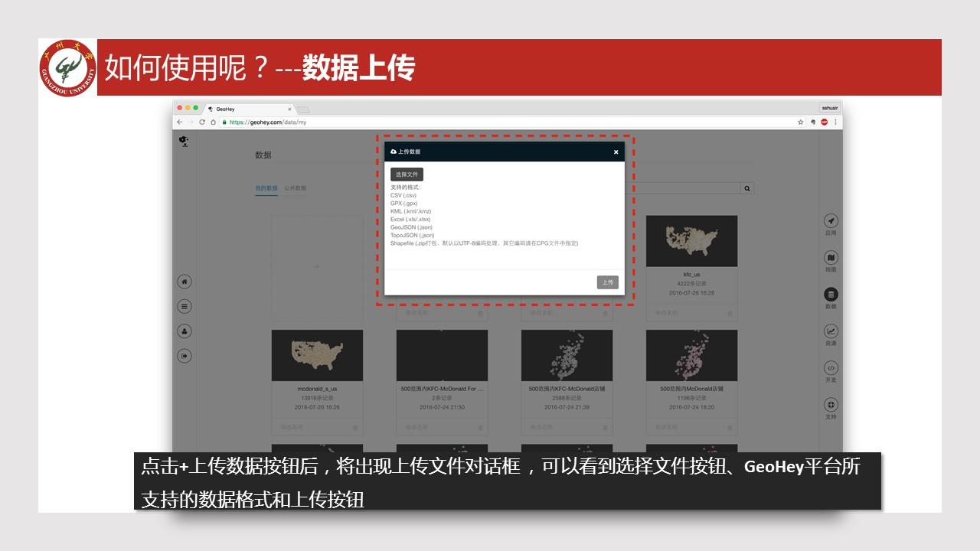
Task: Open the Chrome three-dot menu
Action: (835, 122)
